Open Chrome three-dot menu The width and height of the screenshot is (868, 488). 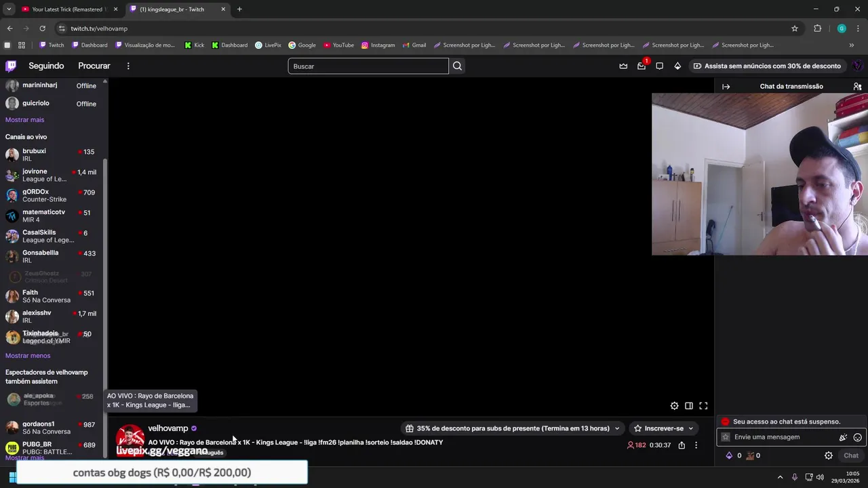tap(858, 28)
